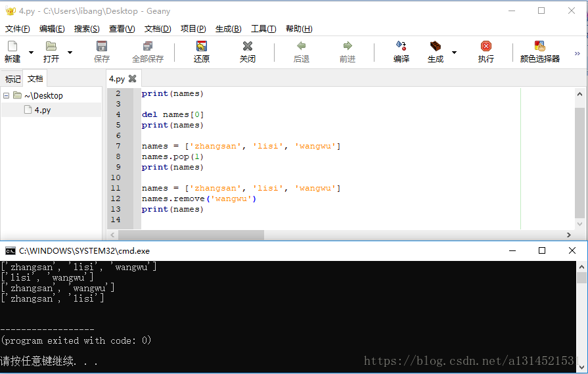Click the editor scroll up arrow
Screen dimensions: 588x374
579,94
